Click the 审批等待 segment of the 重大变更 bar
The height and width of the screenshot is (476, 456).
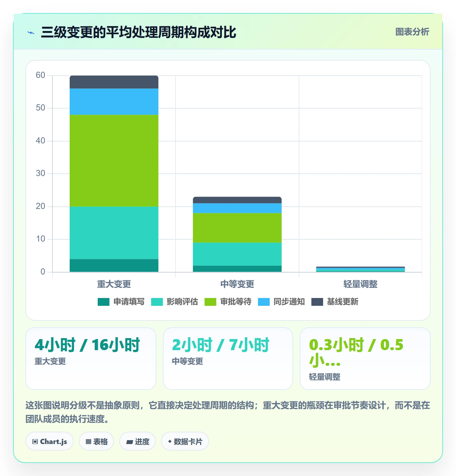click(x=114, y=161)
